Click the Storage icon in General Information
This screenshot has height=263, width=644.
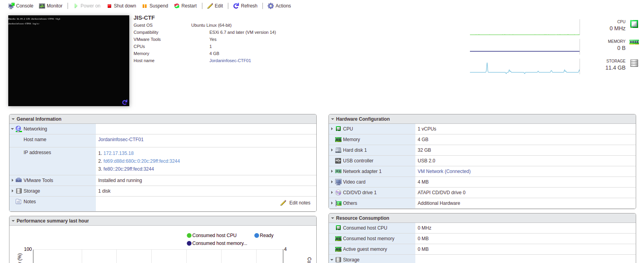(x=18, y=191)
